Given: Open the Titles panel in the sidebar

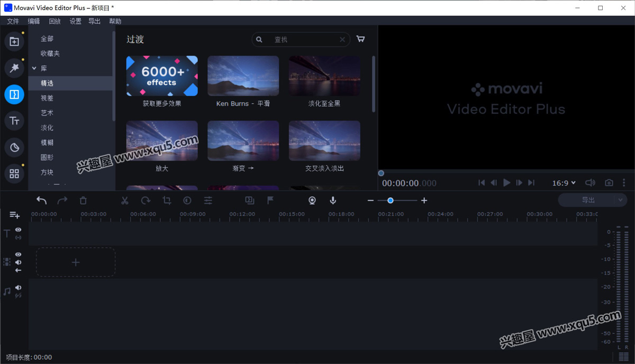Looking at the screenshot, I should pyautogui.click(x=14, y=121).
